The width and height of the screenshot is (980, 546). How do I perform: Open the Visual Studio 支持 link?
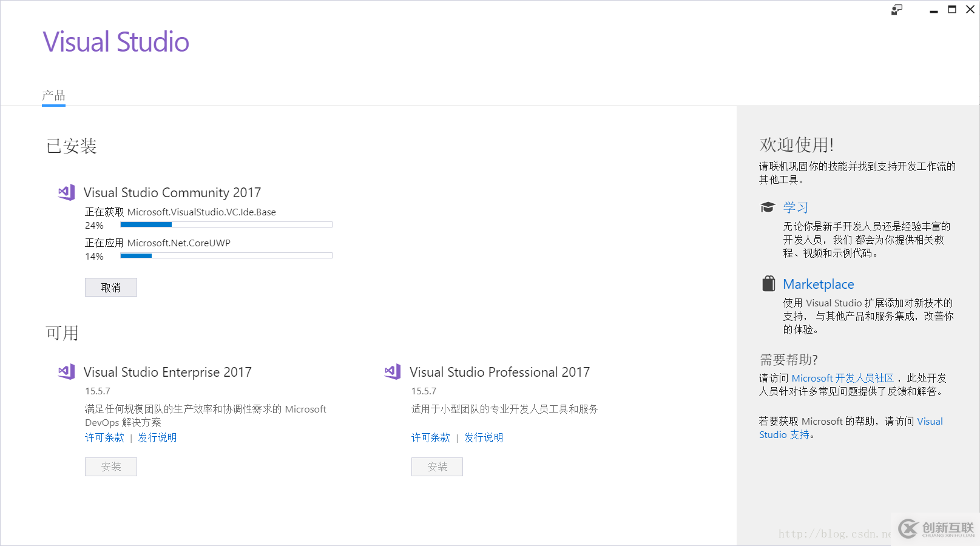[851, 428]
